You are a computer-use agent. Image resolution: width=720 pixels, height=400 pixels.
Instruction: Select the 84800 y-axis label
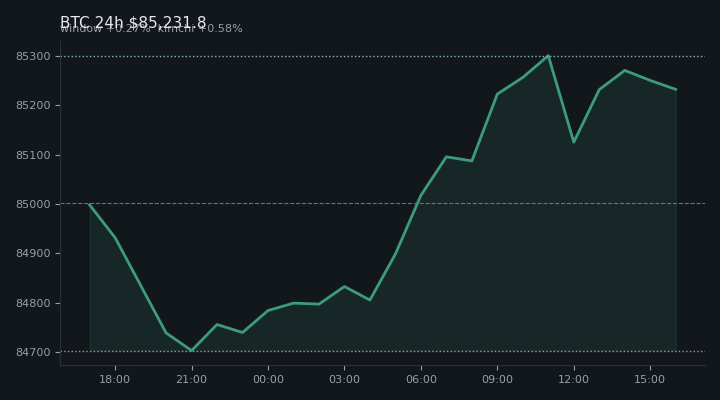tap(33, 303)
